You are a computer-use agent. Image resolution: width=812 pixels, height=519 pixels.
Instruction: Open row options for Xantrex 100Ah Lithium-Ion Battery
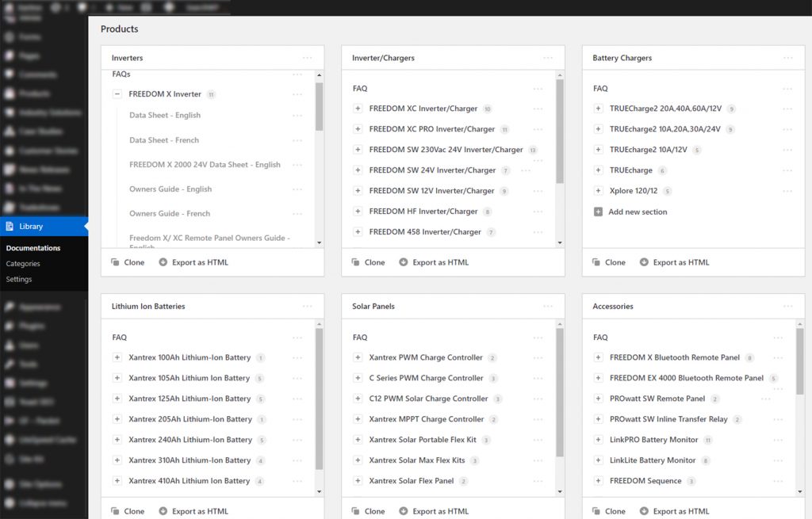coord(297,357)
